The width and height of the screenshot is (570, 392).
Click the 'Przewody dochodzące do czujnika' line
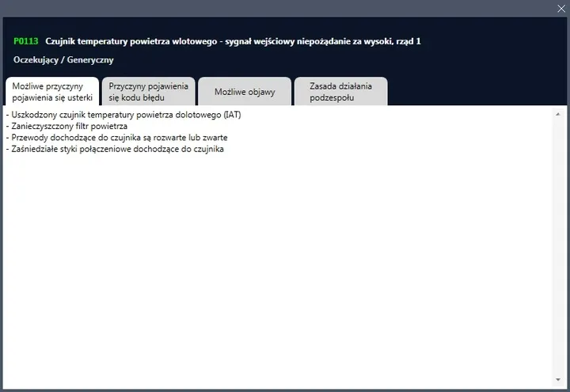pyautogui.click(x=119, y=137)
